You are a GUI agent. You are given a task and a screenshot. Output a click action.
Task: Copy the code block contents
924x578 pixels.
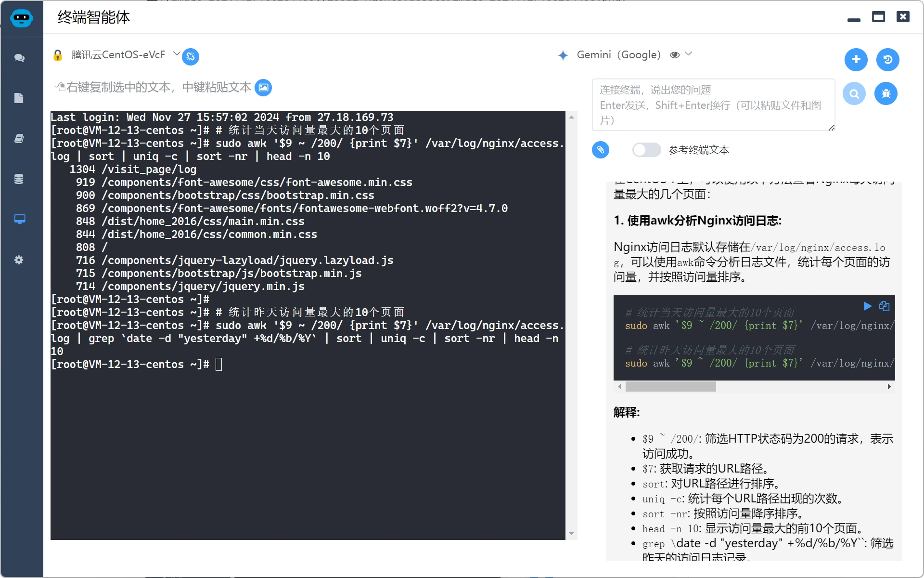click(884, 306)
